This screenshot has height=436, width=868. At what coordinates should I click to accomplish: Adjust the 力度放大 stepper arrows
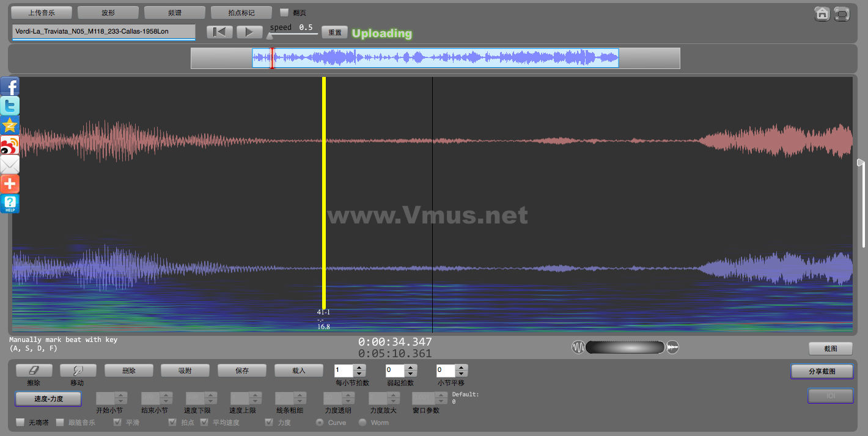point(394,398)
